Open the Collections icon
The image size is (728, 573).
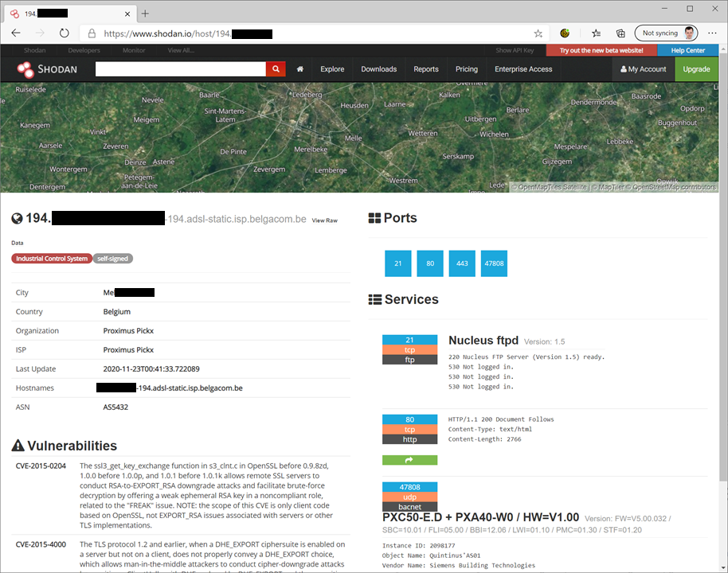(620, 33)
